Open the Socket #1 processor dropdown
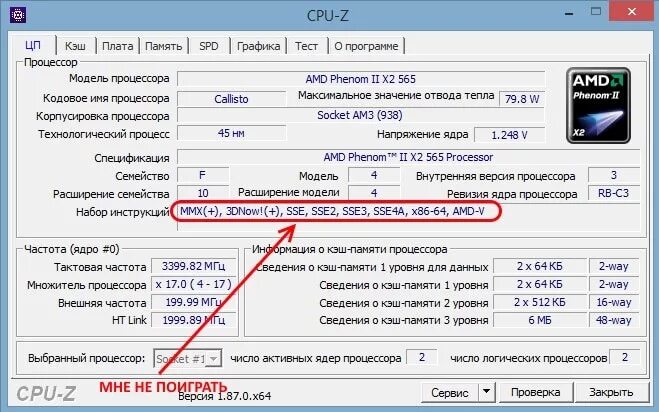The width and height of the screenshot is (659, 412). 187,359
